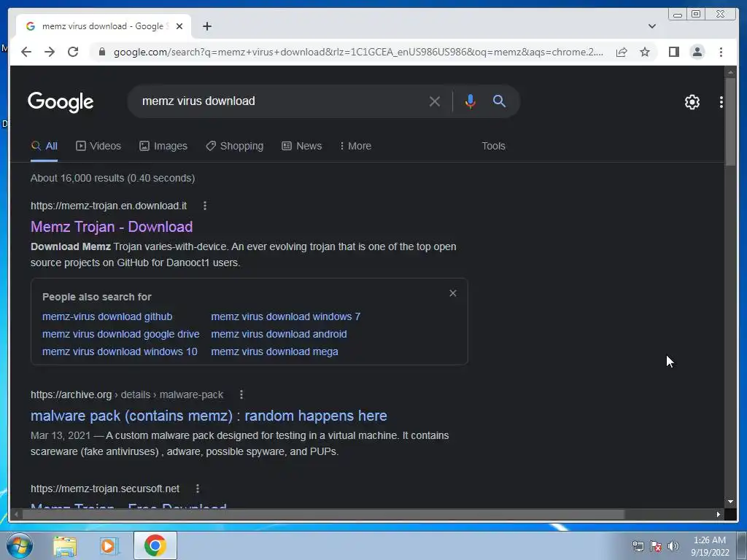
Task: Open options for the memz-trojan.en.download.it result
Action: (205, 206)
